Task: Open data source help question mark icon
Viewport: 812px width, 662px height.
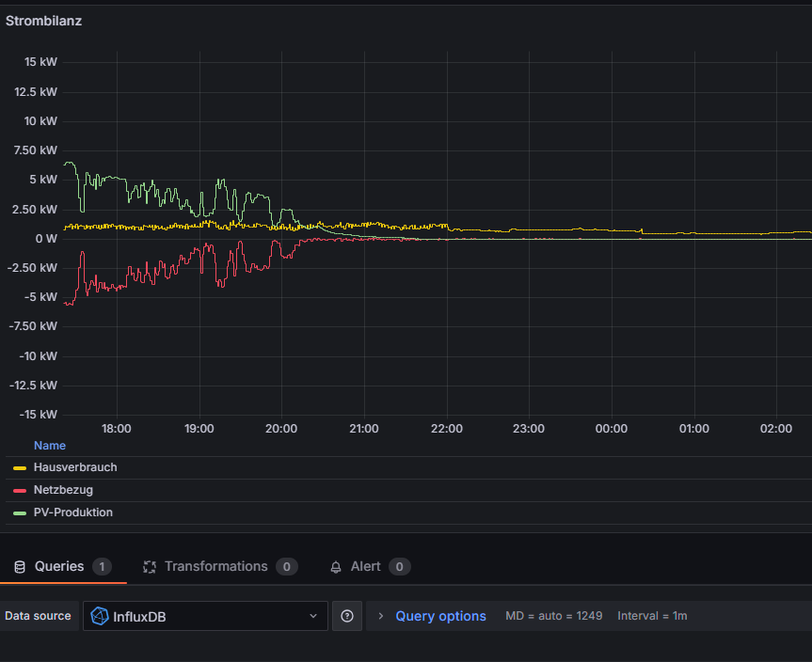Action: (x=347, y=616)
